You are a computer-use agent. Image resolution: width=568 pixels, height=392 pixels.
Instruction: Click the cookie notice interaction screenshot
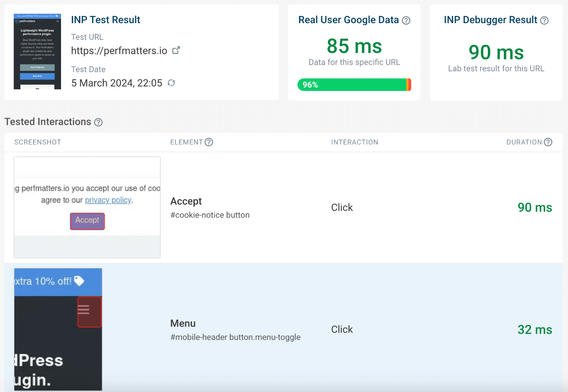click(x=87, y=207)
